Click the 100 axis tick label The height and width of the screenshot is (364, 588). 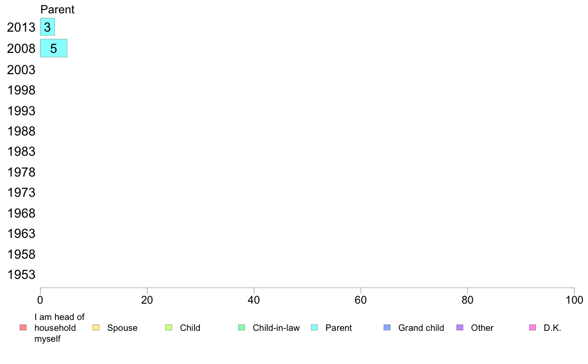574,300
